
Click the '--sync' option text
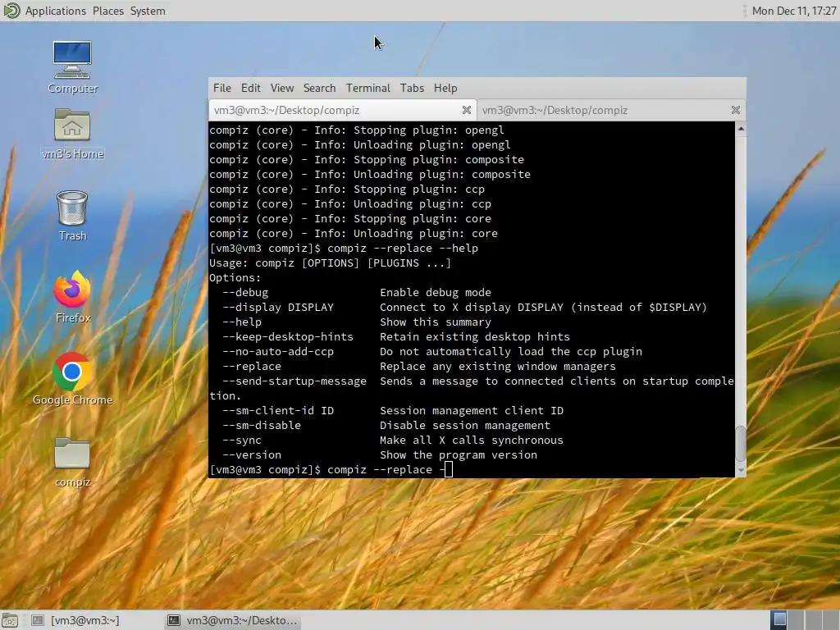(x=242, y=441)
